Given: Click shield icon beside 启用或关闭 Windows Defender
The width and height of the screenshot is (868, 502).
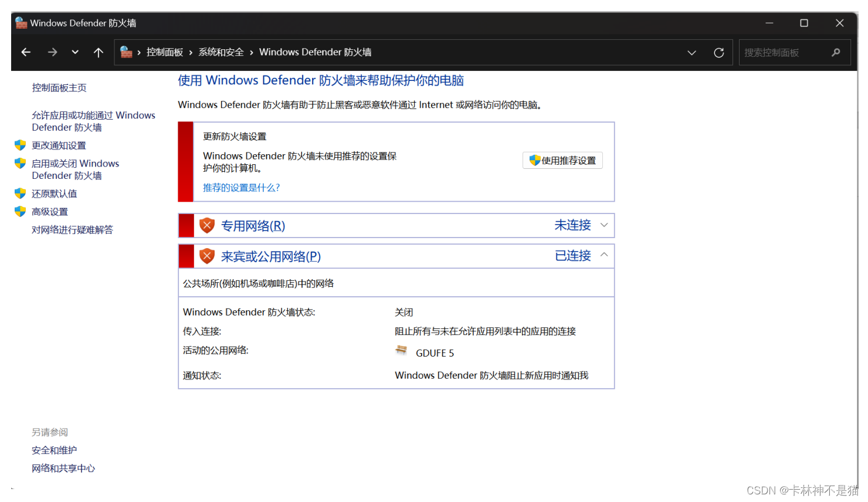Looking at the screenshot, I should click(x=21, y=163).
